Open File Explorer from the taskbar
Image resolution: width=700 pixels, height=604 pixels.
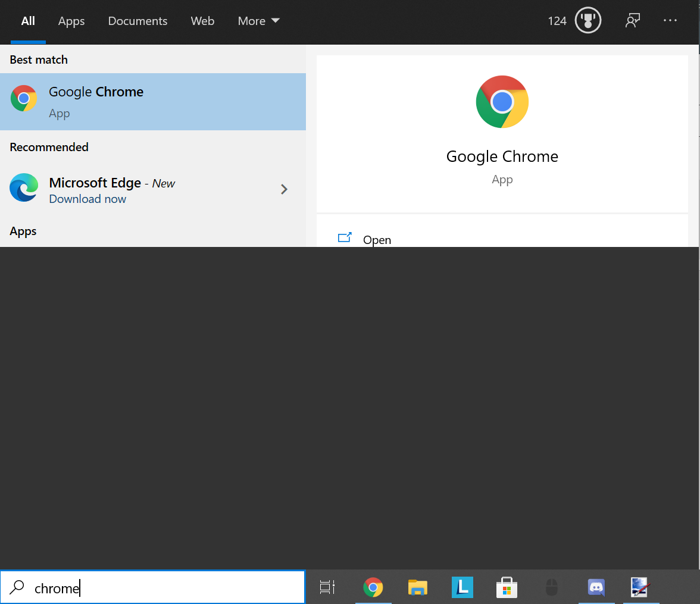[x=418, y=587]
